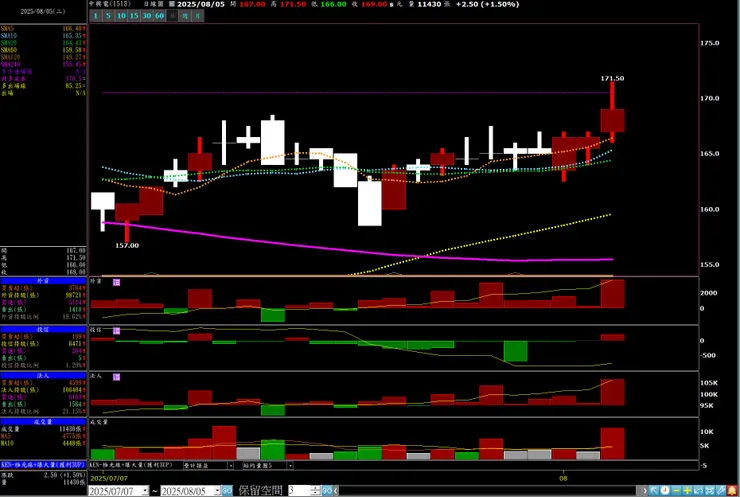Click the last red candlestick on 08/05
This screenshot has width=740, height=497.
[612, 120]
